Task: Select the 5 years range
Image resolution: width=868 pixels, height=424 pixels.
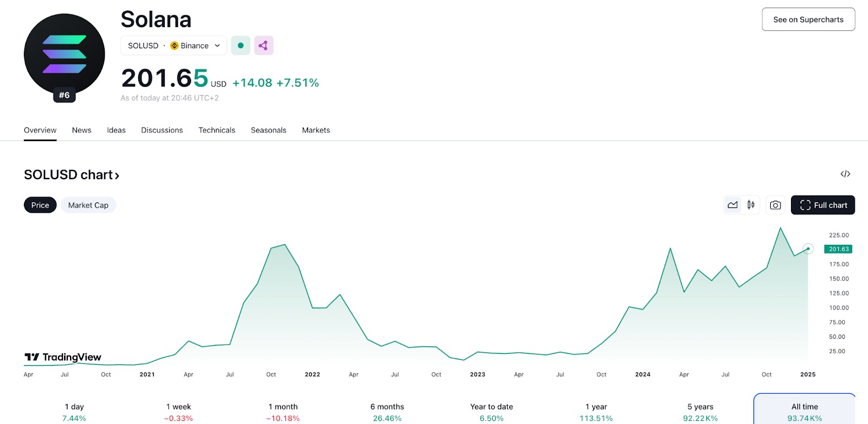Action: pos(700,412)
